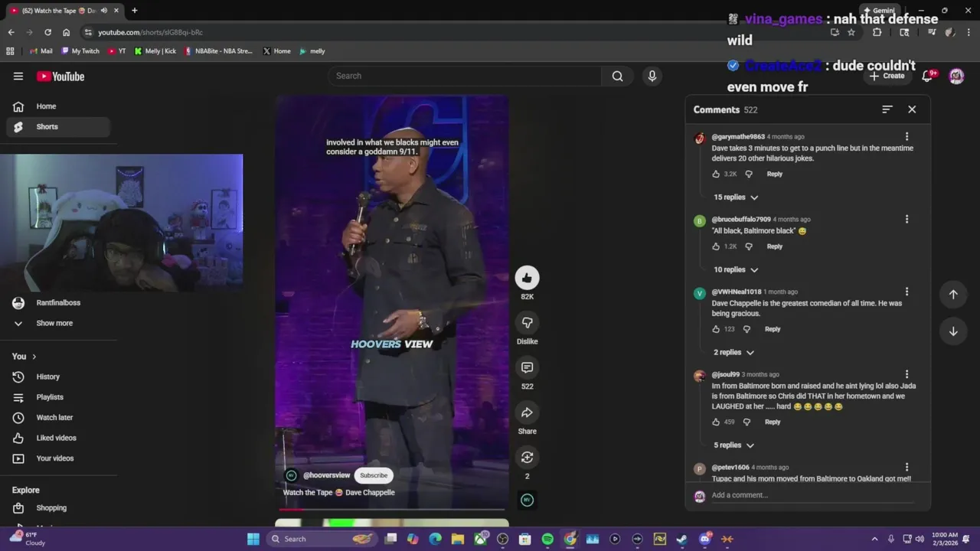Close the Comments panel
The width and height of the screenshot is (980, 551).
pos(912,109)
